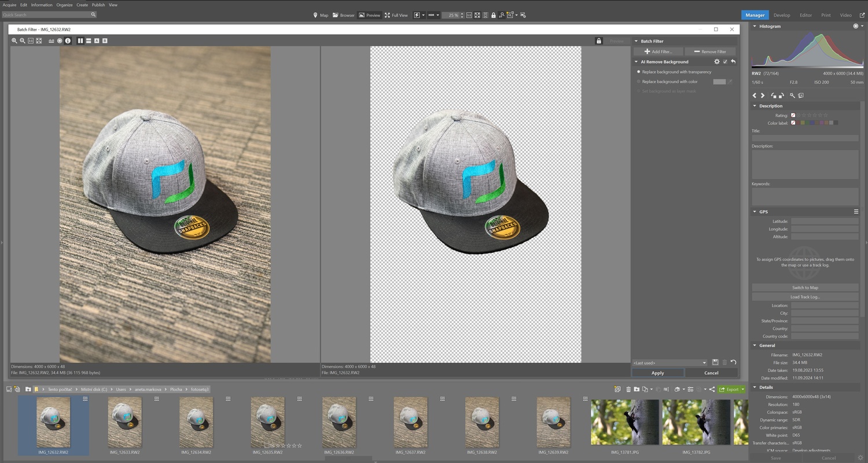Open the Export button dropdown arrow
Screen dimensions: 868x463
pos(743,389)
